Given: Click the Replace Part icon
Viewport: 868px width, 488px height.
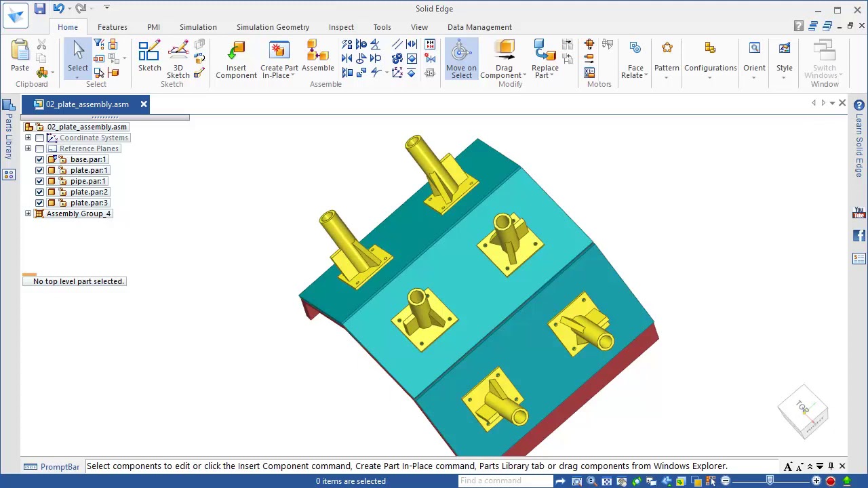Looking at the screenshot, I should (545, 52).
